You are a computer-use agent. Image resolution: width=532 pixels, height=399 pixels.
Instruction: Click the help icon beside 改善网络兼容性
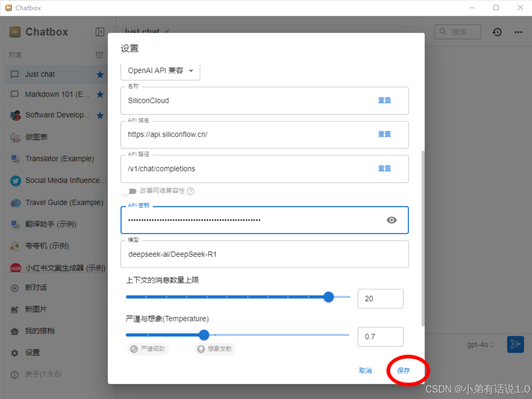(x=190, y=191)
